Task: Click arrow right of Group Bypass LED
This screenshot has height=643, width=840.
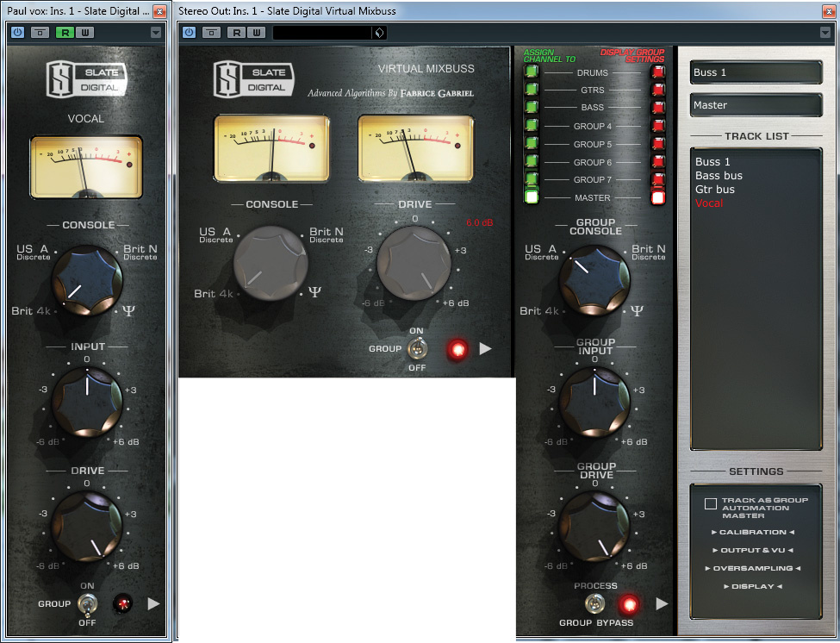Action: coord(663,604)
